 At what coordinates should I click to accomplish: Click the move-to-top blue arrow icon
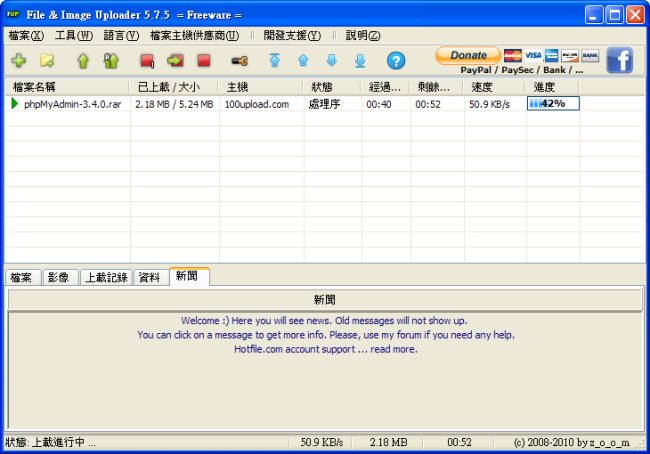coord(275,61)
